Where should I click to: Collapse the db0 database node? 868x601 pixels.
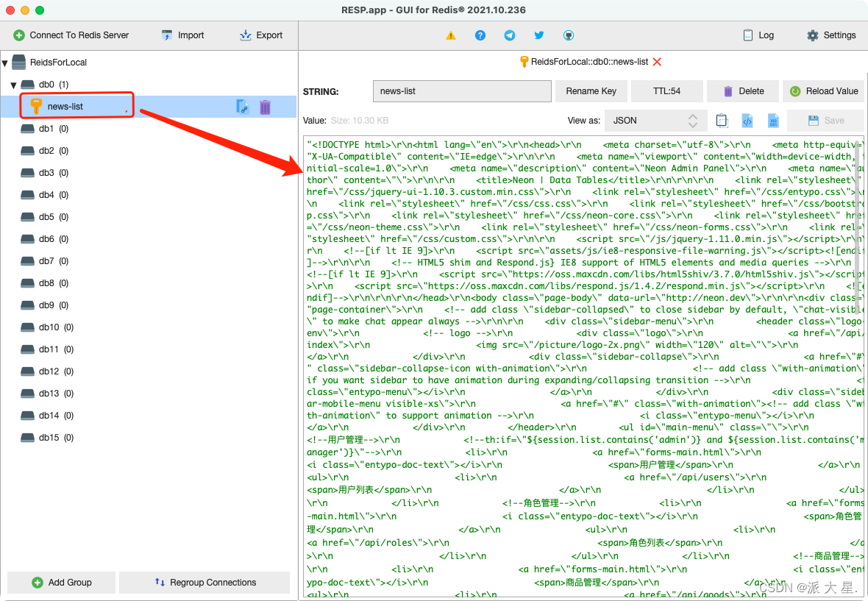(x=14, y=85)
